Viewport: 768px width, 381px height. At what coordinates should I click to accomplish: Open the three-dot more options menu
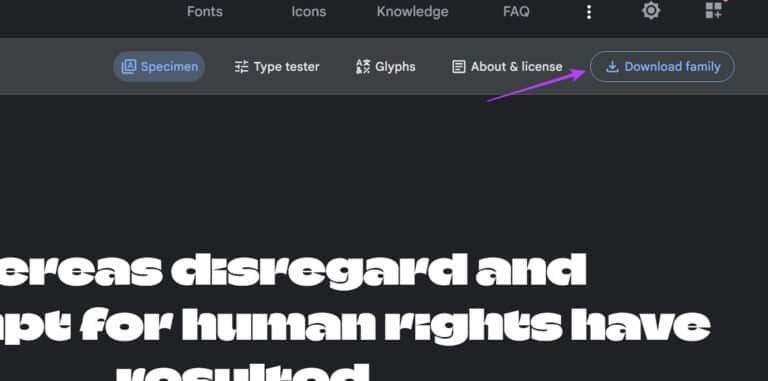pos(589,12)
